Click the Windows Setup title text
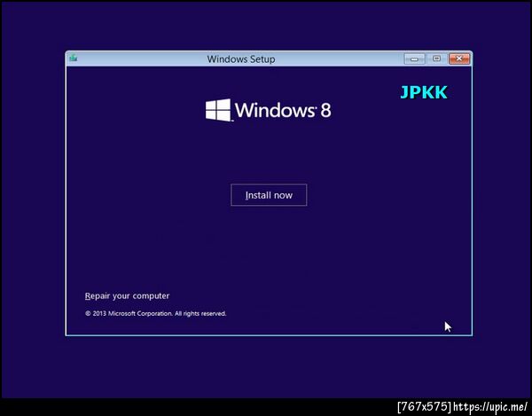This screenshot has height=416, width=532. 241,59
